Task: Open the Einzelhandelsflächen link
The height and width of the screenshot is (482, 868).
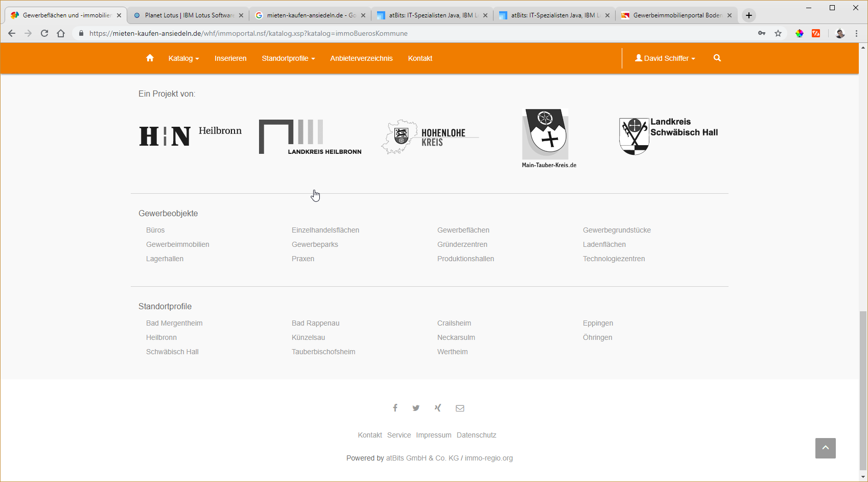Action: click(325, 230)
